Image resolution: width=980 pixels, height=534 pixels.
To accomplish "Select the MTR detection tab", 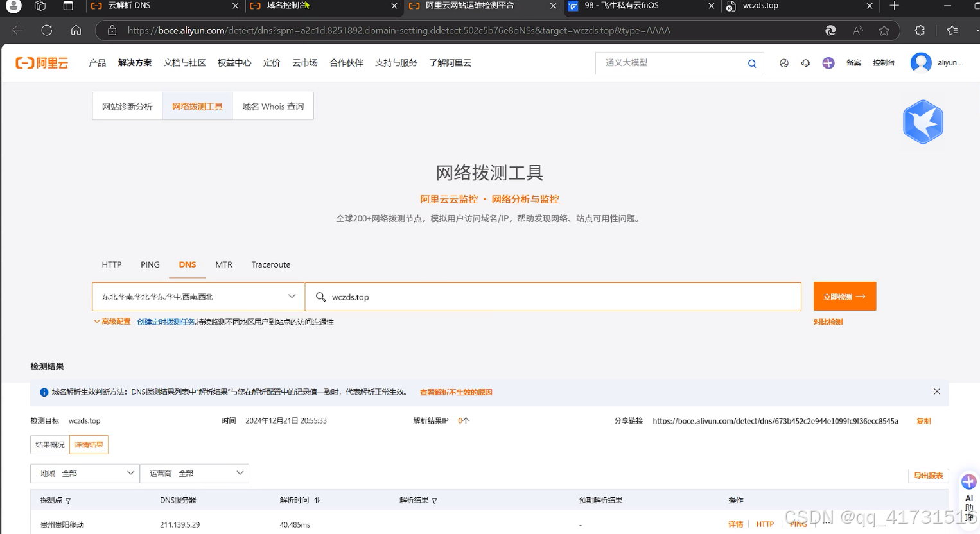I will [x=224, y=264].
